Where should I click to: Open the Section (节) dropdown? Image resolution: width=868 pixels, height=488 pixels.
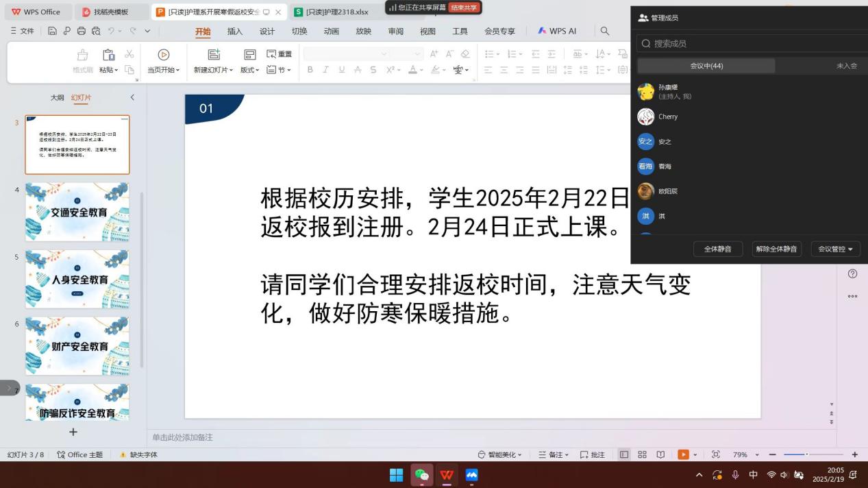(x=280, y=70)
